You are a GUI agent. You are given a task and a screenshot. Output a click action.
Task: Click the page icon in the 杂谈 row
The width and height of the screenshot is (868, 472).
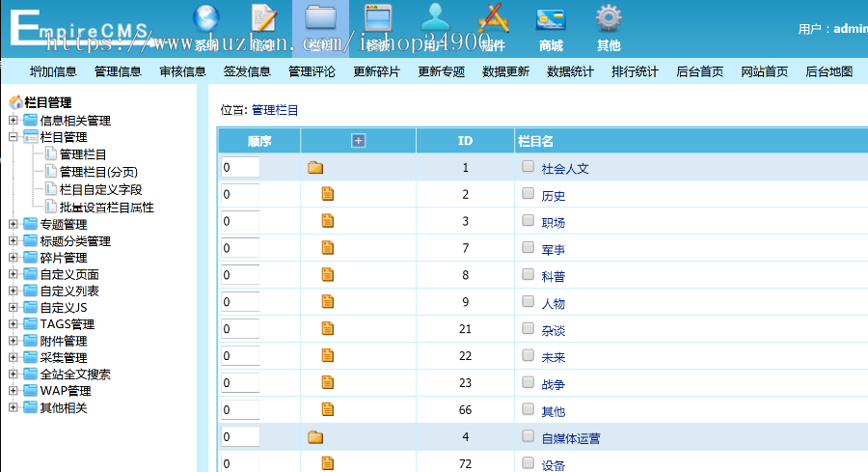click(328, 329)
